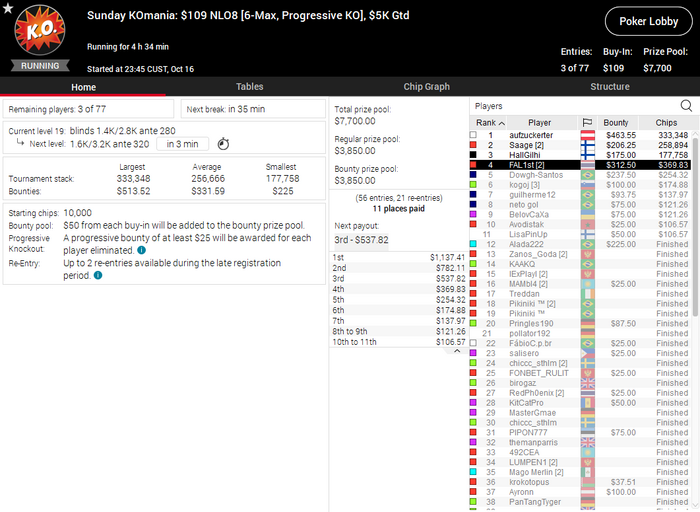Select player row neto gol
700x512 pixels.
pyautogui.click(x=580, y=204)
